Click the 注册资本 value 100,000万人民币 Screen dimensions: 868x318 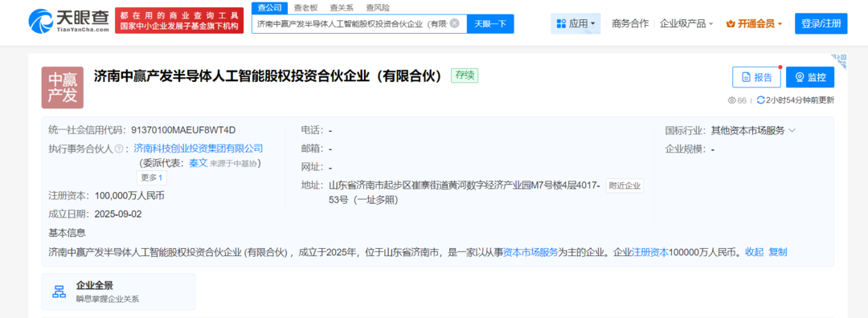pos(129,196)
